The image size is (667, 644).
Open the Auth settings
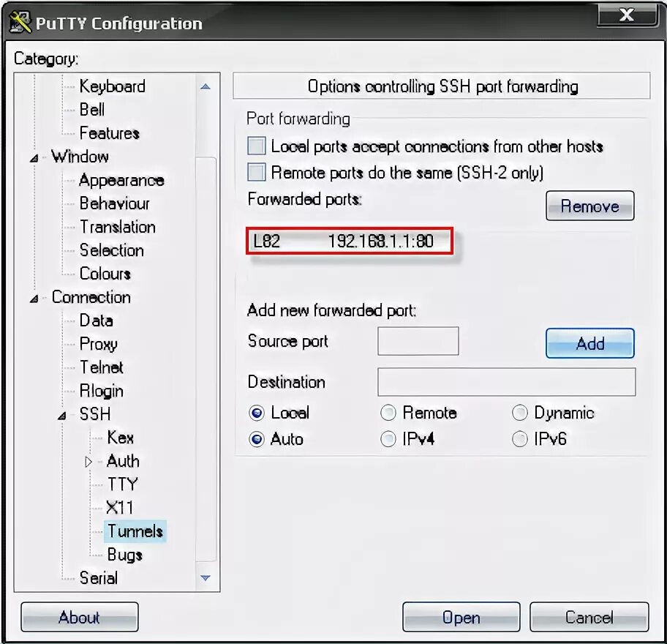[123, 461]
